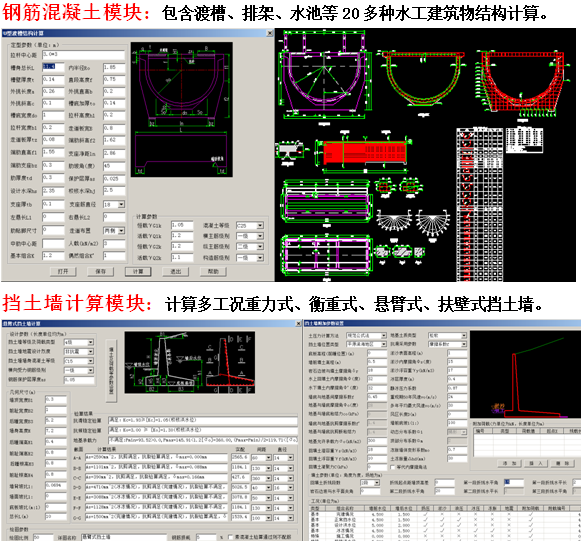The height and width of the screenshot is (541, 581).
Task: Click the 计算 button in flume dialog
Action: [138, 272]
